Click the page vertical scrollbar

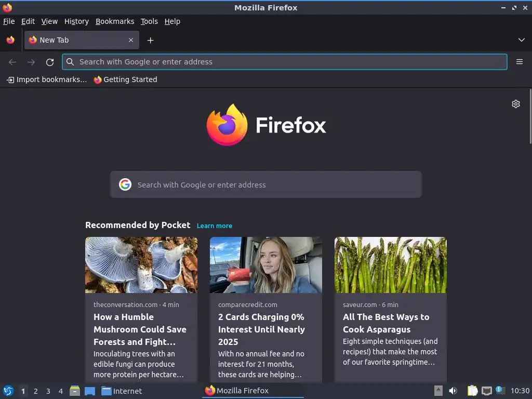530,116
